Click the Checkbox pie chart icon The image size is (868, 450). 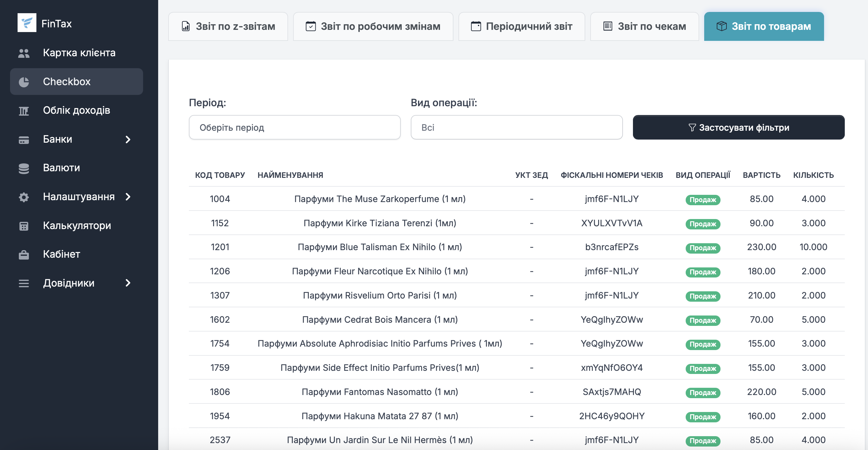[x=24, y=82]
